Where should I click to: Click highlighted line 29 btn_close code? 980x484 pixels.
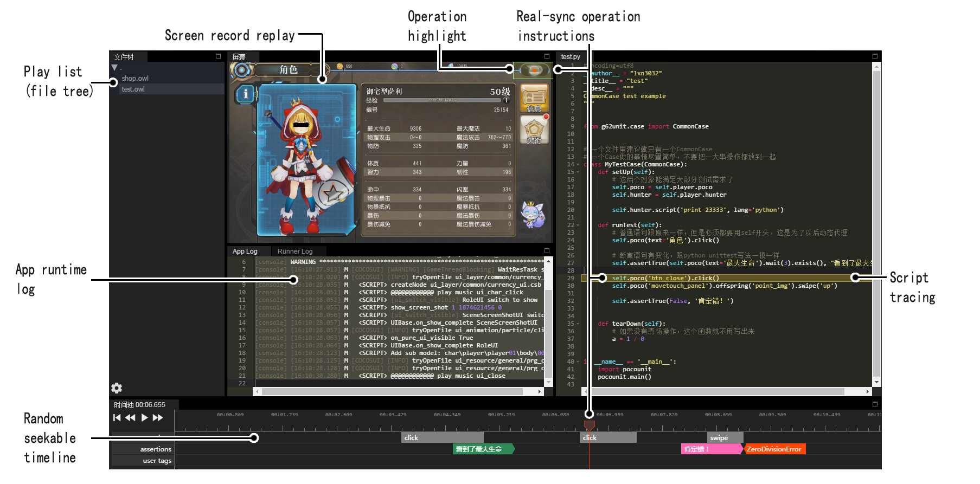click(x=665, y=278)
